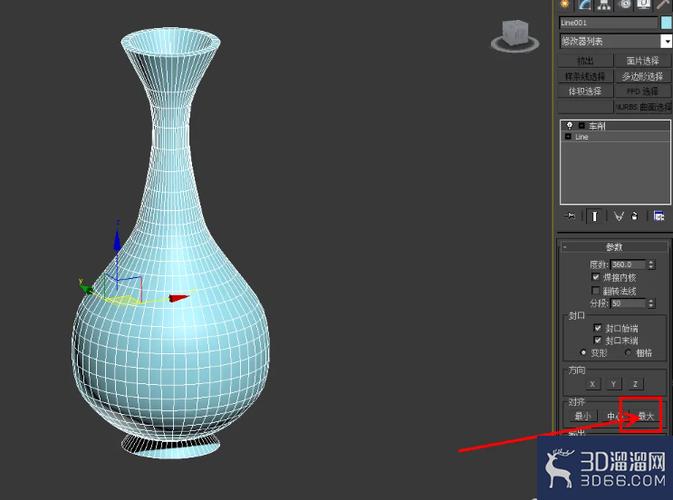
Task: Adjust the 分段 spinner arrows
Action: coord(651,303)
